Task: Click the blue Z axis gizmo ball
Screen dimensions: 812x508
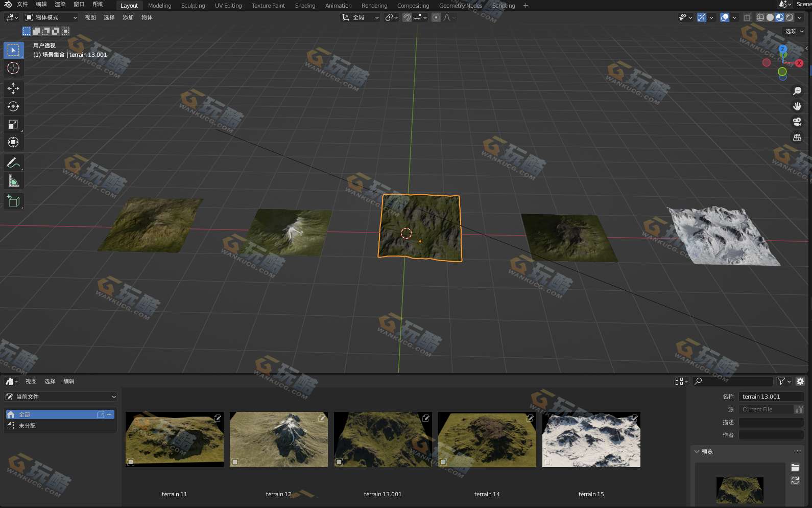Action: (783, 50)
